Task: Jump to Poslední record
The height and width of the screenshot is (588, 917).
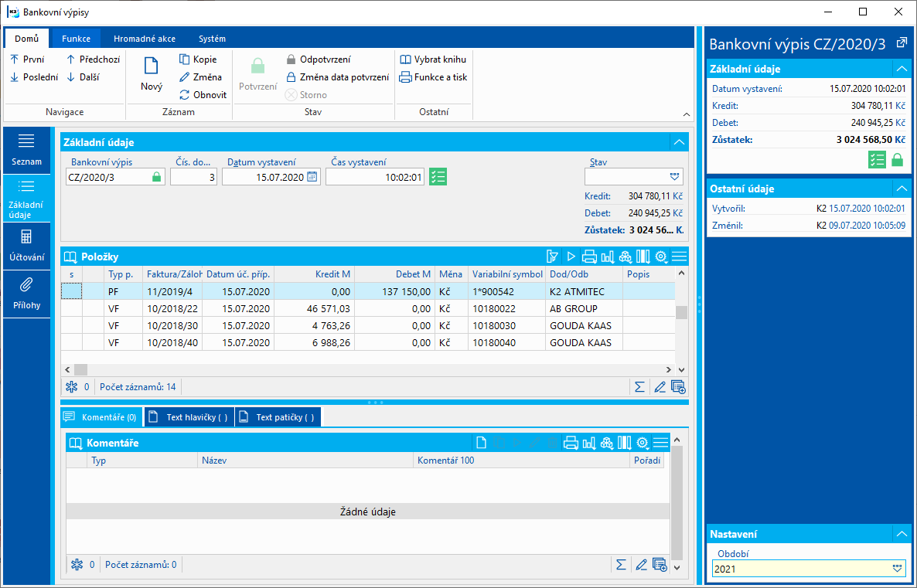Action: 34,76
